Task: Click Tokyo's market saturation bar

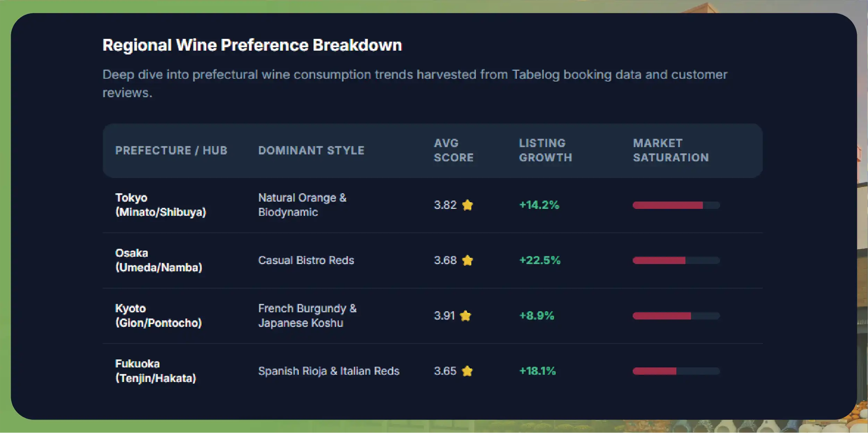Action: click(x=676, y=205)
